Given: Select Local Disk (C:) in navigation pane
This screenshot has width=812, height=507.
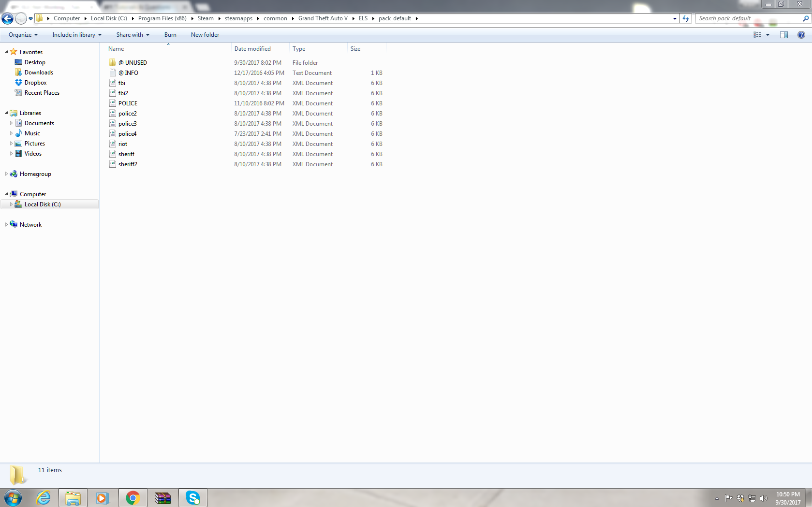Looking at the screenshot, I should [43, 204].
